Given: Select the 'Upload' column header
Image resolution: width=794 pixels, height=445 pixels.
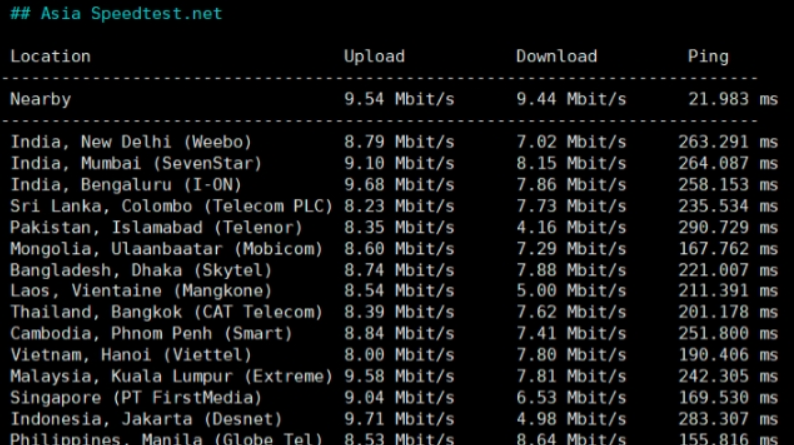Looking at the screenshot, I should point(374,57).
